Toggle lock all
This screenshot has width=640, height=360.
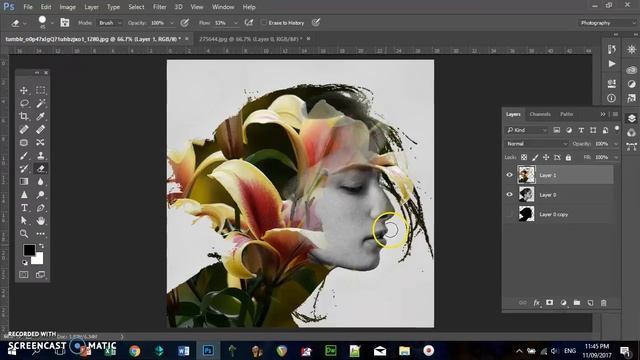click(x=568, y=157)
